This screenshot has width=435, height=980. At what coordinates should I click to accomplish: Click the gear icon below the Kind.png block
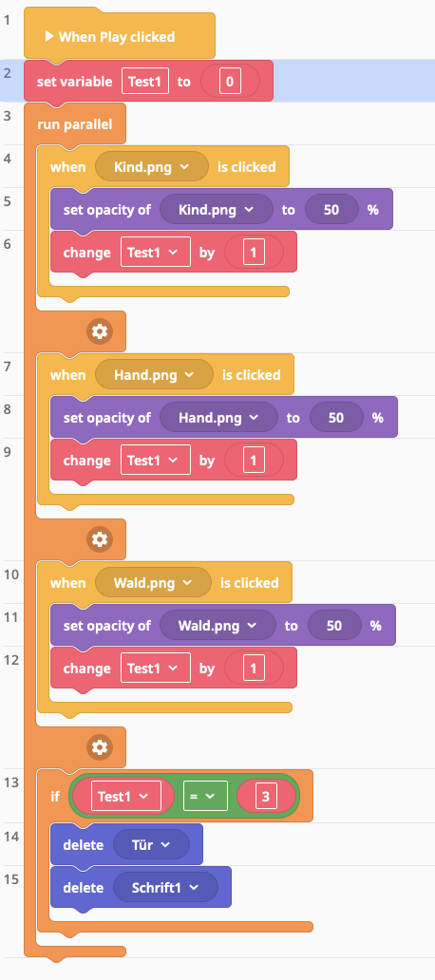[100, 331]
